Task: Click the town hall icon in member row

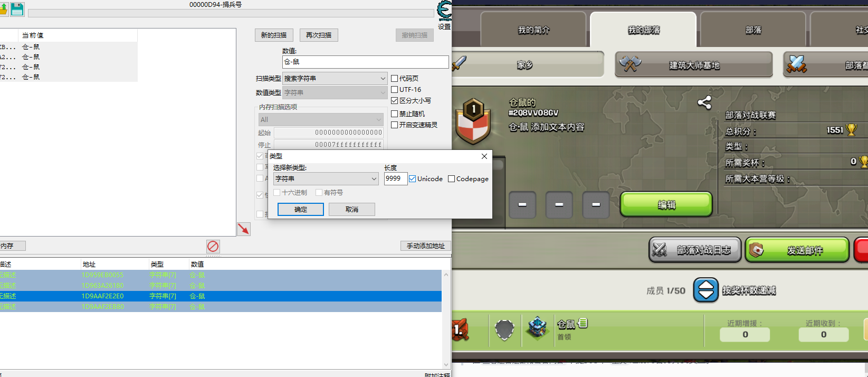Action: [x=538, y=328]
